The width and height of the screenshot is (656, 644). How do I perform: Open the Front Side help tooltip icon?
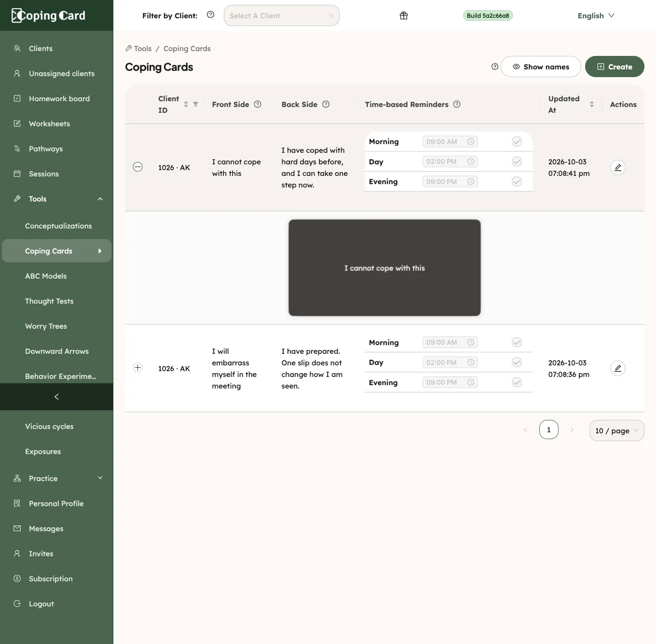point(258,104)
